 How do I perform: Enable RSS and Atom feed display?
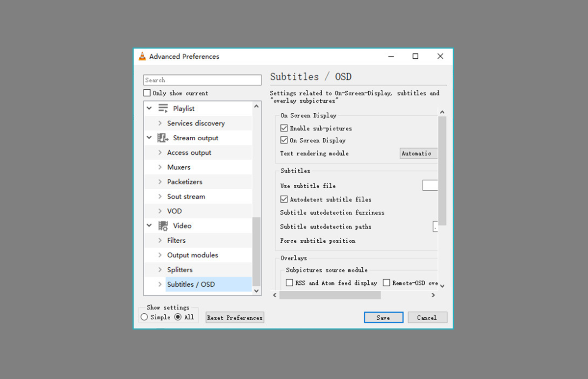click(289, 283)
